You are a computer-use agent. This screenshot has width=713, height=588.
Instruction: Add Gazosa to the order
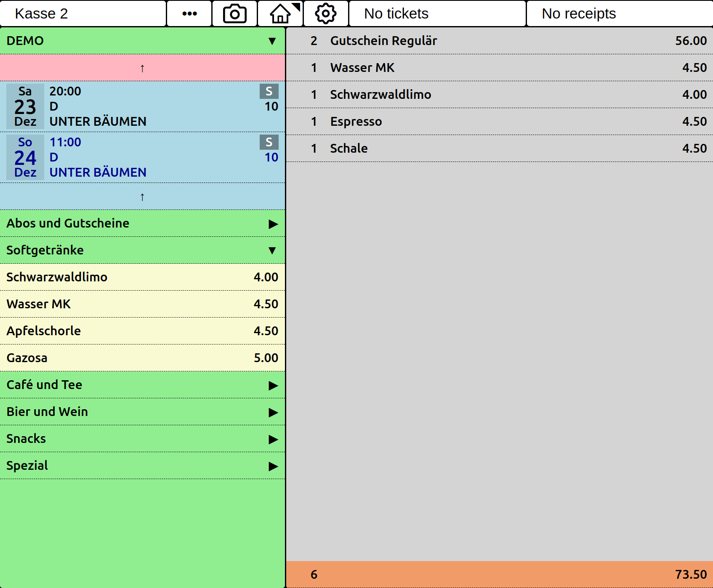pyautogui.click(x=142, y=358)
